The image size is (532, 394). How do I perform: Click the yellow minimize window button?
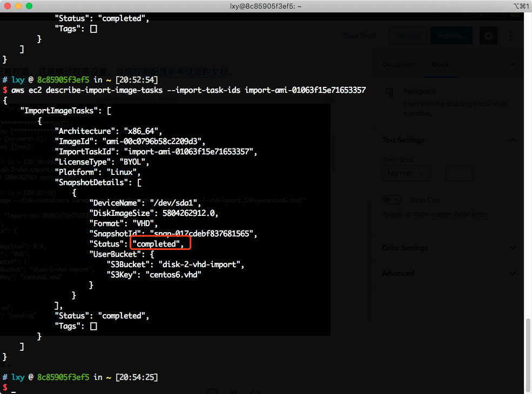(18, 6)
